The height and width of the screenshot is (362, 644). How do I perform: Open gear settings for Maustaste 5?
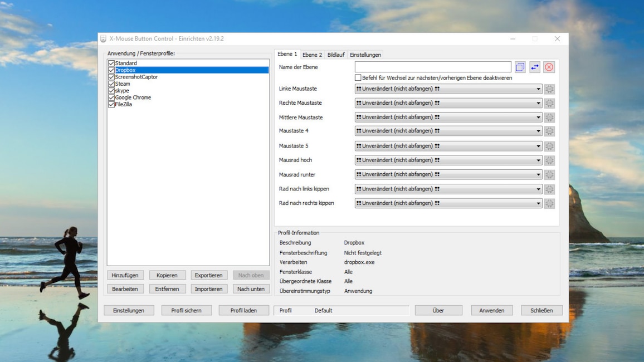(x=549, y=146)
